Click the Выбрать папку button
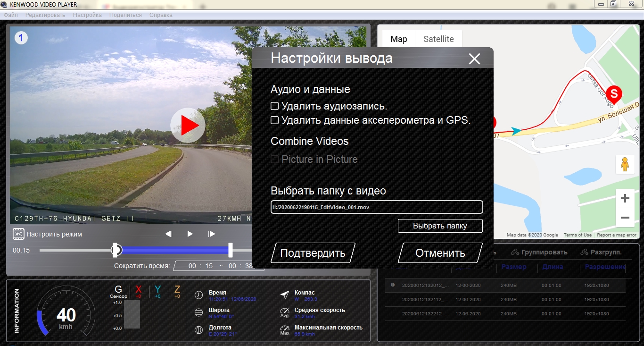 440,226
